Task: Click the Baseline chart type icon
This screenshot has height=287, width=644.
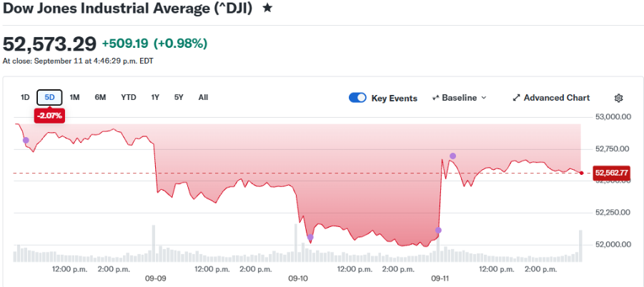Action: click(x=436, y=98)
